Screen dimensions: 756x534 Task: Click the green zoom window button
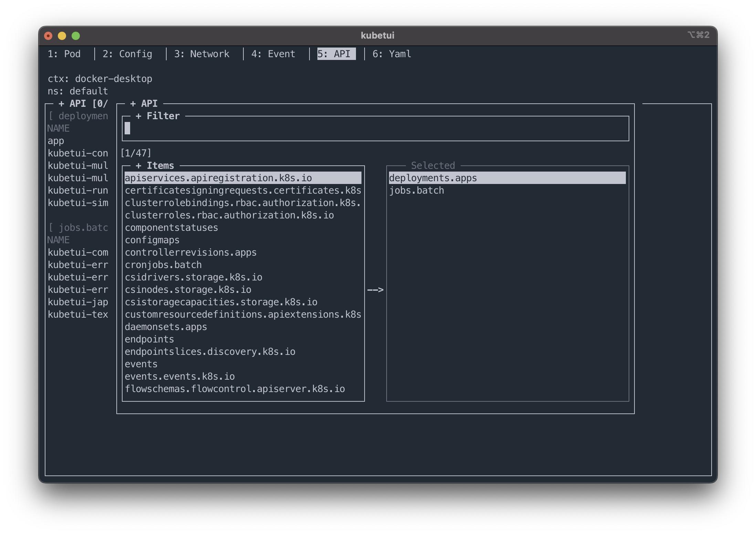click(x=76, y=36)
